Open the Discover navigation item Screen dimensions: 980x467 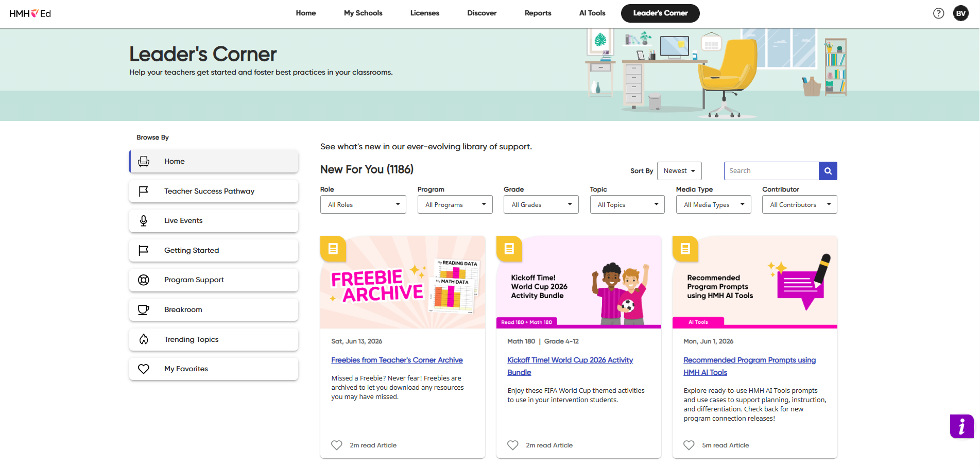[x=482, y=13]
